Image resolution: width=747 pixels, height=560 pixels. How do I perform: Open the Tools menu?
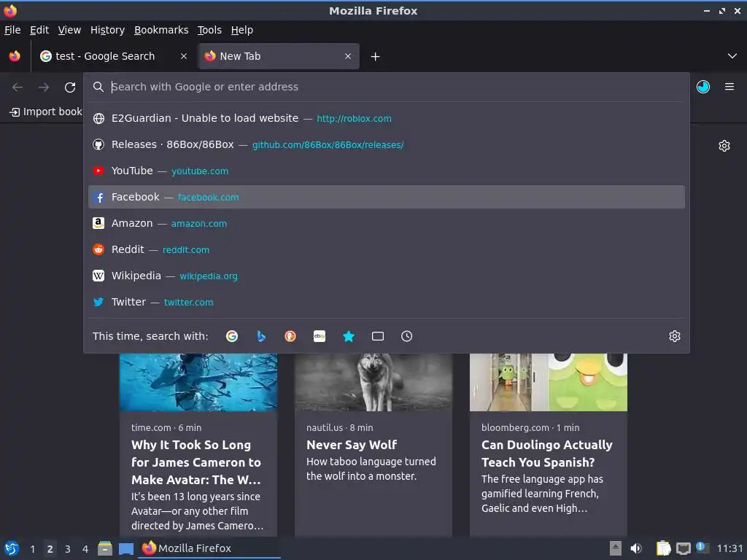209,30
